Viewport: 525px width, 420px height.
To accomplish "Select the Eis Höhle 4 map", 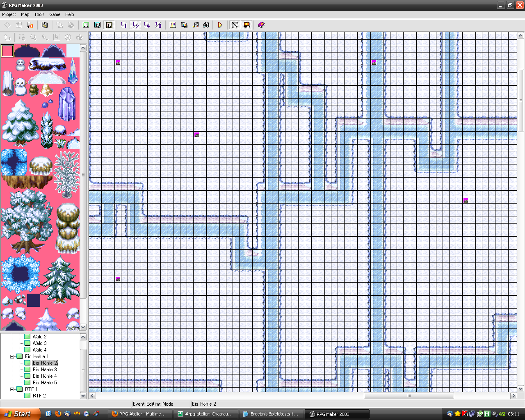I will [x=45, y=376].
